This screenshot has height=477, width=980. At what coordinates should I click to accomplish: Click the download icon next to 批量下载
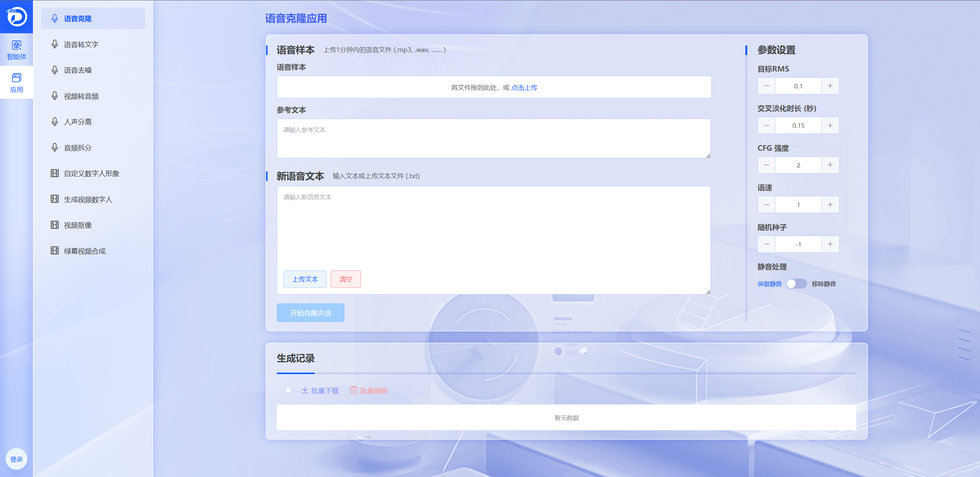[305, 390]
